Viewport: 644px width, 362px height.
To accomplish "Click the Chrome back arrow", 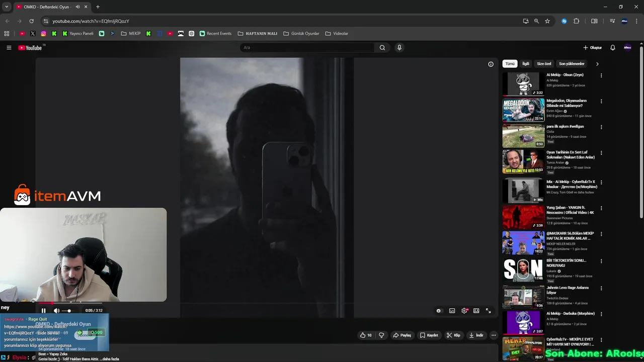I will 7,21.
